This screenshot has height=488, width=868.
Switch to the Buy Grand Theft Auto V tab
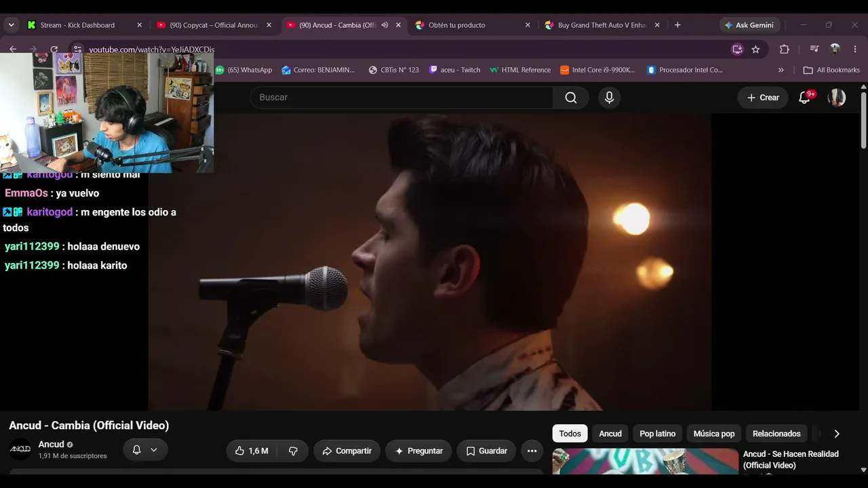(601, 25)
